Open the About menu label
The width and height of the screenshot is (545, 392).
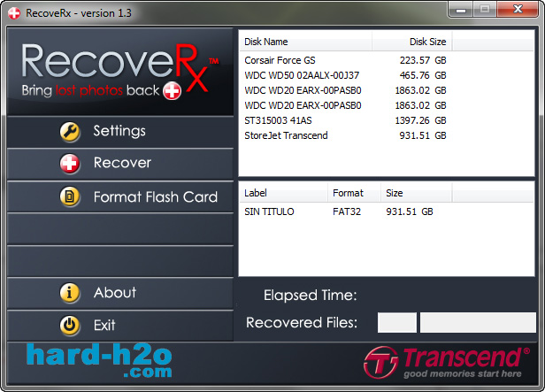(x=115, y=293)
